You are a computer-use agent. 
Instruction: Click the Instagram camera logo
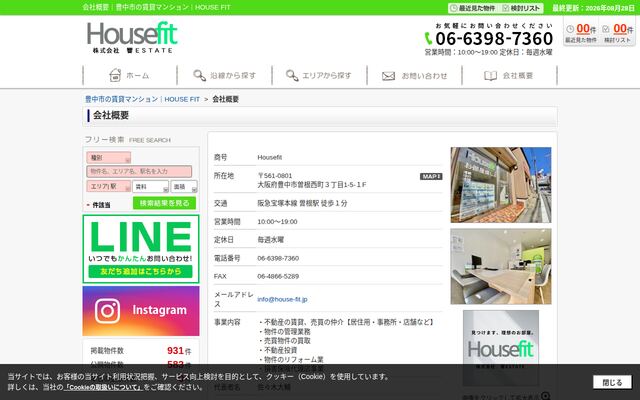tap(108, 311)
